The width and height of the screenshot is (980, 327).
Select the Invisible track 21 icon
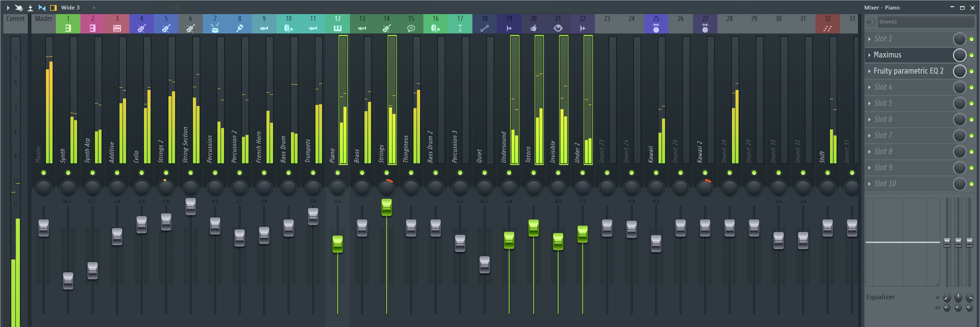[558, 28]
